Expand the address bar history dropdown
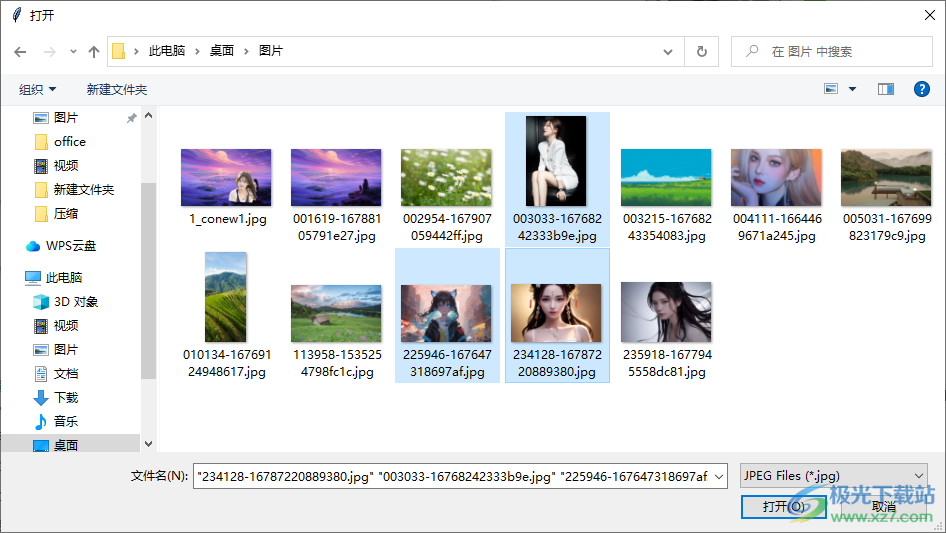The image size is (946, 533). (668, 52)
